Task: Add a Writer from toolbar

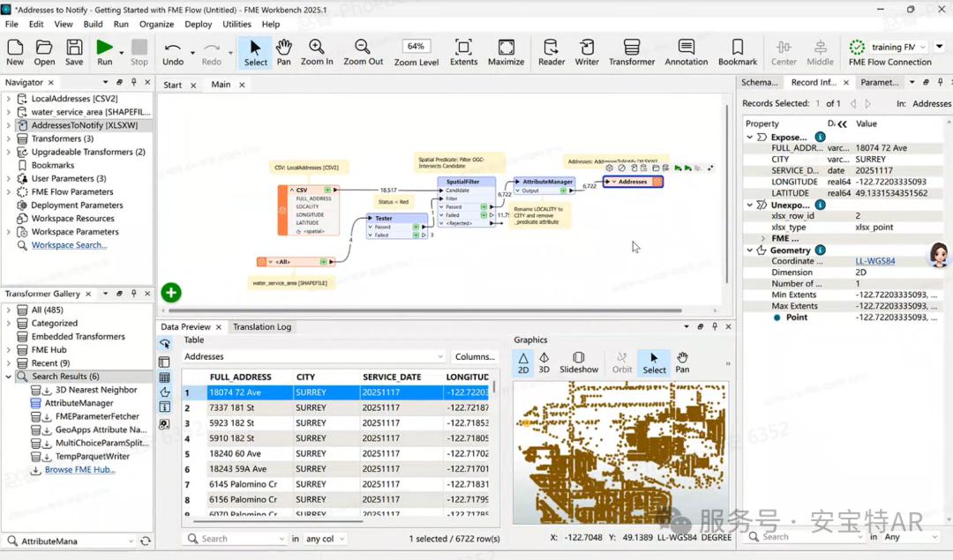Action: click(587, 52)
